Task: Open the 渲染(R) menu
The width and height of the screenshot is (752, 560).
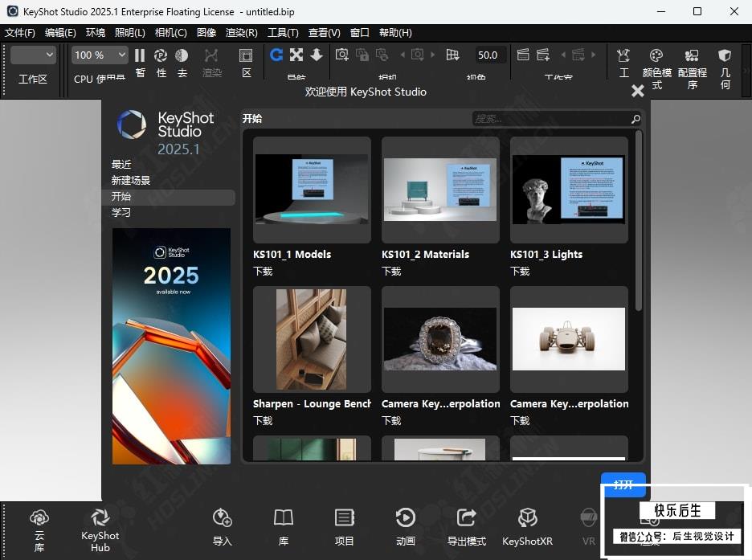Action: pyautogui.click(x=242, y=33)
